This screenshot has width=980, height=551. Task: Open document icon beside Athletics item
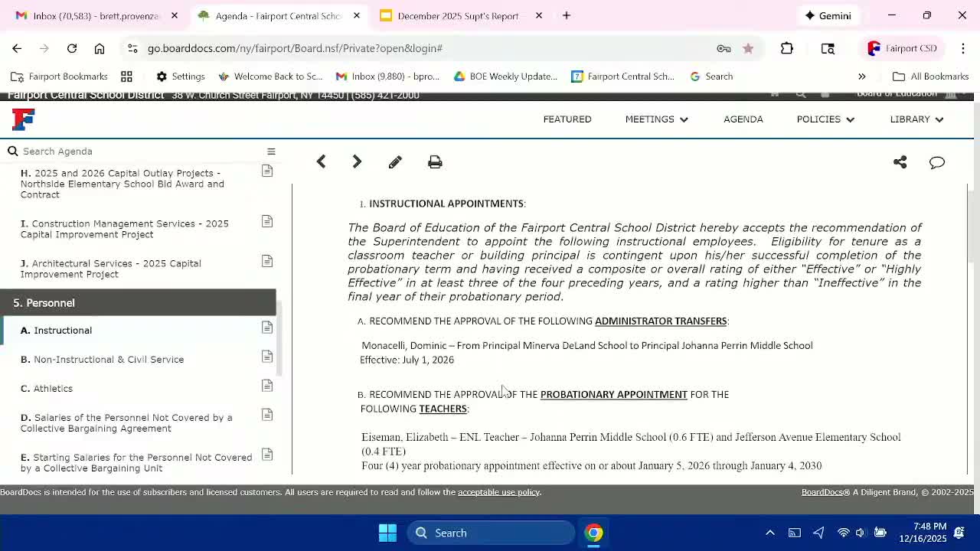[267, 386]
